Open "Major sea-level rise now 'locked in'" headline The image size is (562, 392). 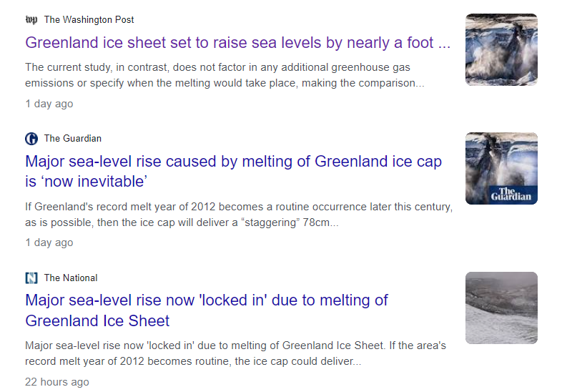pyautogui.click(x=207, y=310)
